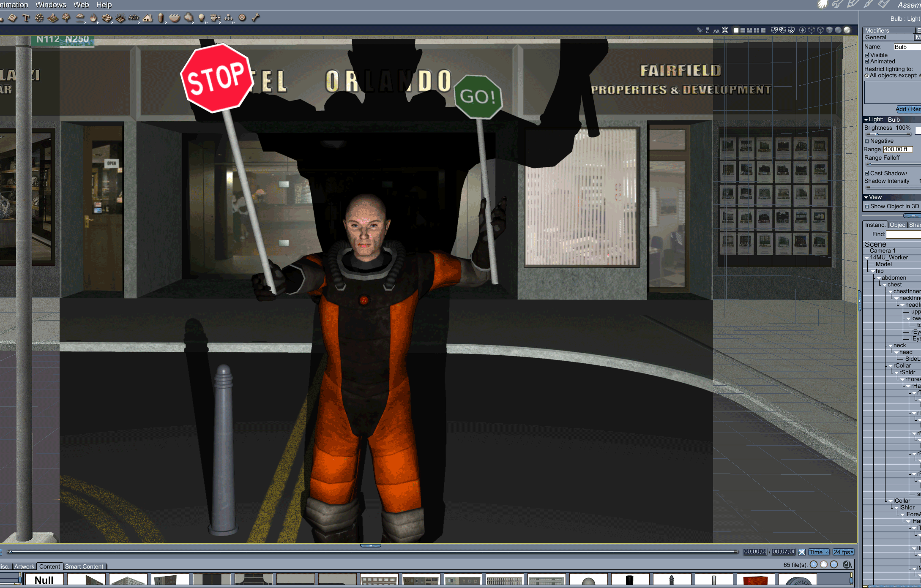Select the Text tool in the toolbar
This screenshot has height=588, width=921.
26,18
